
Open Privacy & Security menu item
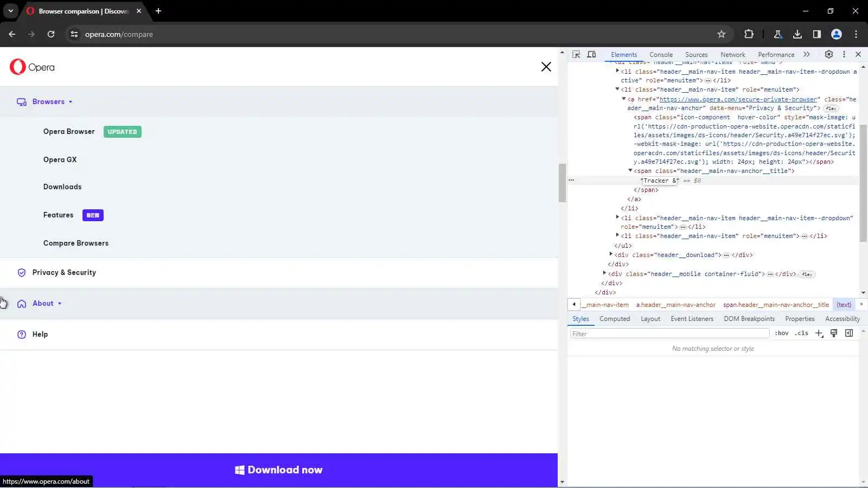click(64, 273)
